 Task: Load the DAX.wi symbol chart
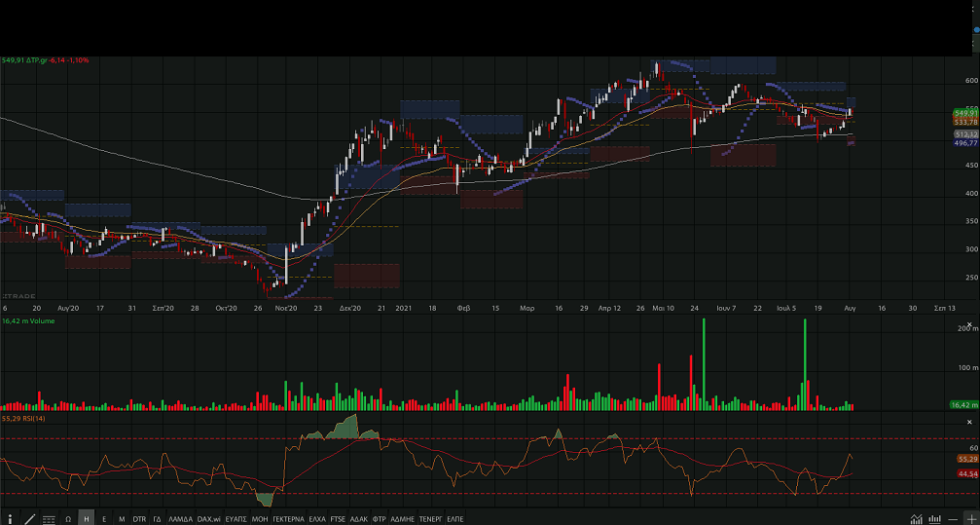coord(208,518)
